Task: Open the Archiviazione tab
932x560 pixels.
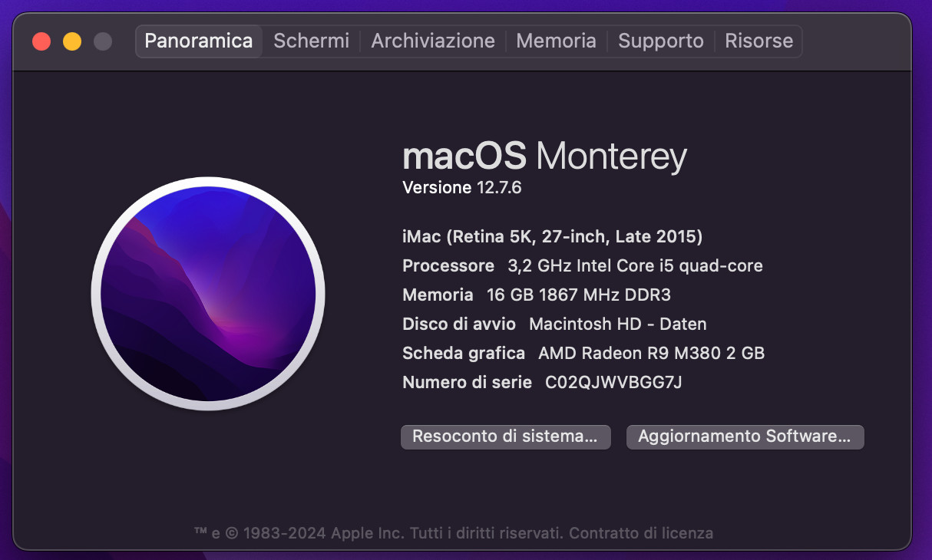Action: pyautogui.click(x=433, y=41)
